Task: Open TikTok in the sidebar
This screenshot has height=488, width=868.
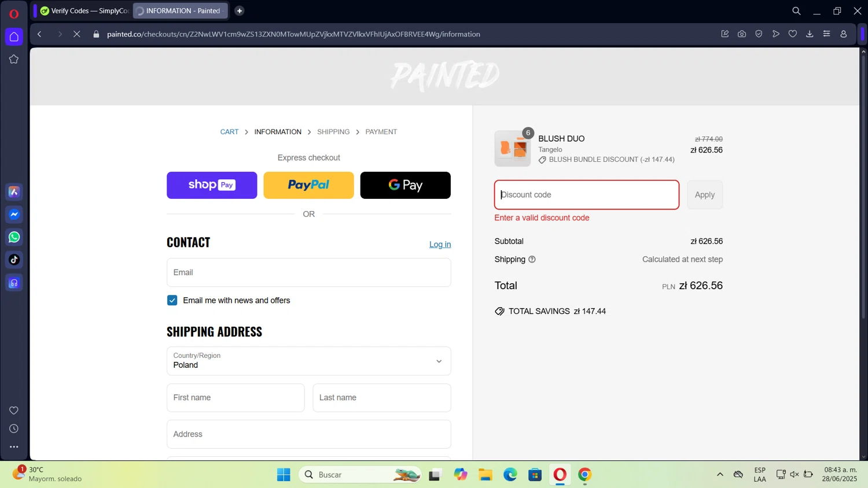Action: click(14, 260)
